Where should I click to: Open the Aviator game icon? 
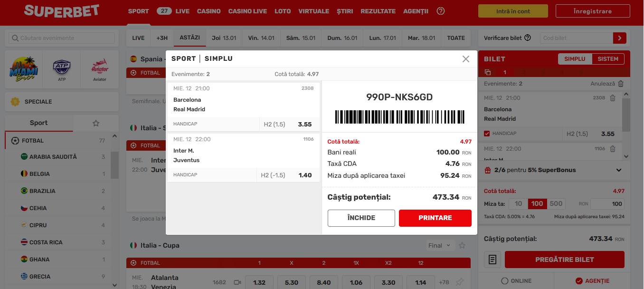coord(100,69)
